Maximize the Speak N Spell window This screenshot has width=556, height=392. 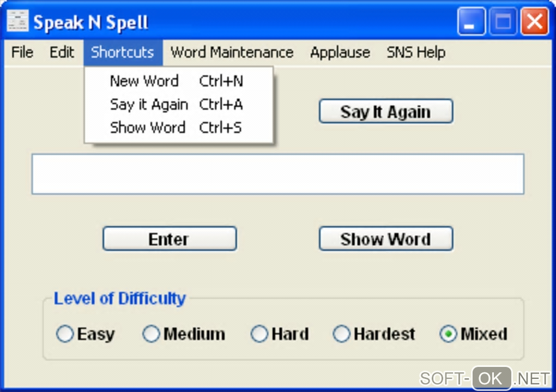[503, 22]
